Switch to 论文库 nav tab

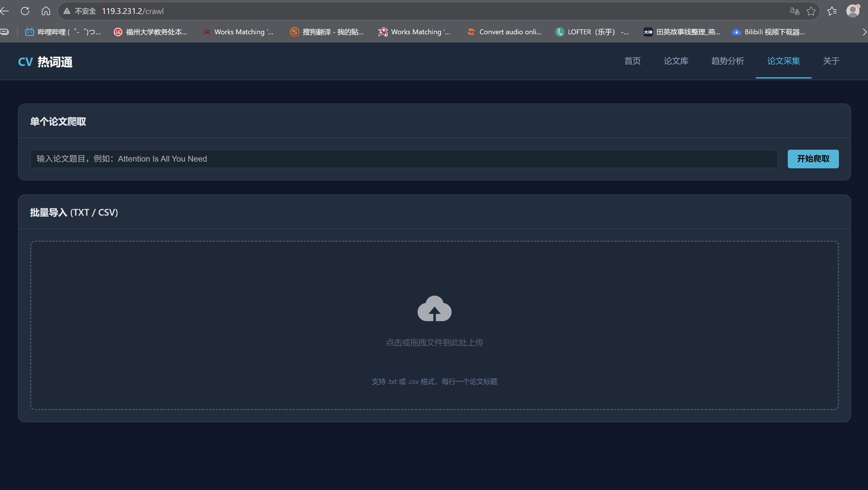coord(676,61)
